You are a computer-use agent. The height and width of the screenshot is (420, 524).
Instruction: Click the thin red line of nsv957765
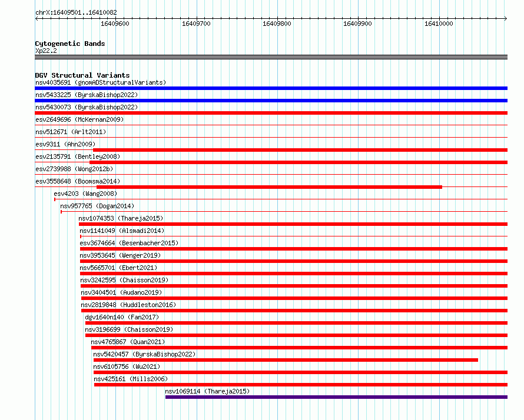point(284,212)
